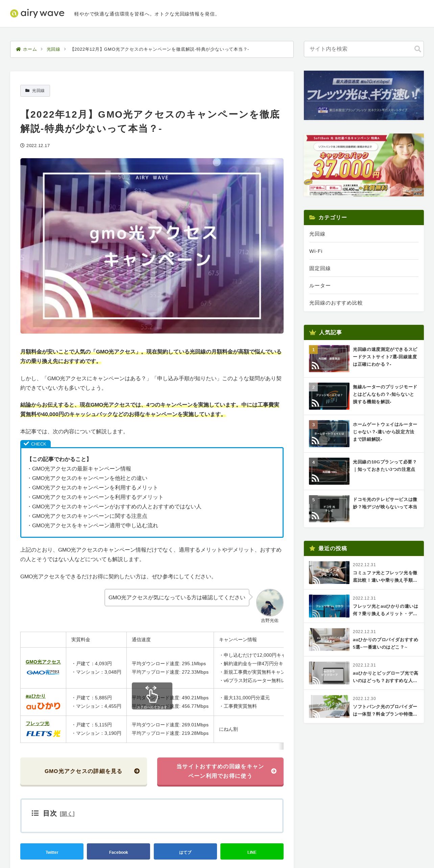The image size is (434, 868).
Task: Expand the 目次 with 開く link
Action: (x=67, y=814)
